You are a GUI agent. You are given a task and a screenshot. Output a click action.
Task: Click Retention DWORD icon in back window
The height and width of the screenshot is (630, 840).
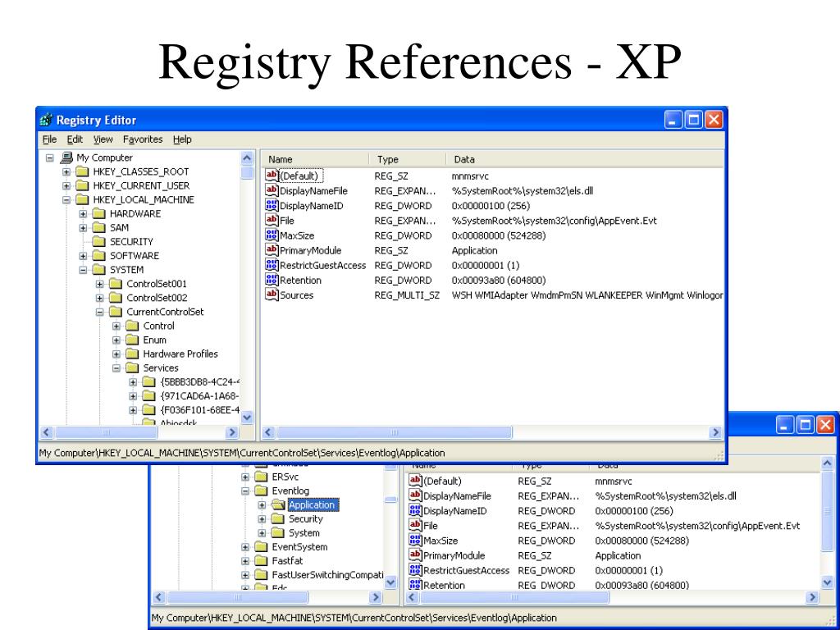tap(415, 584)
